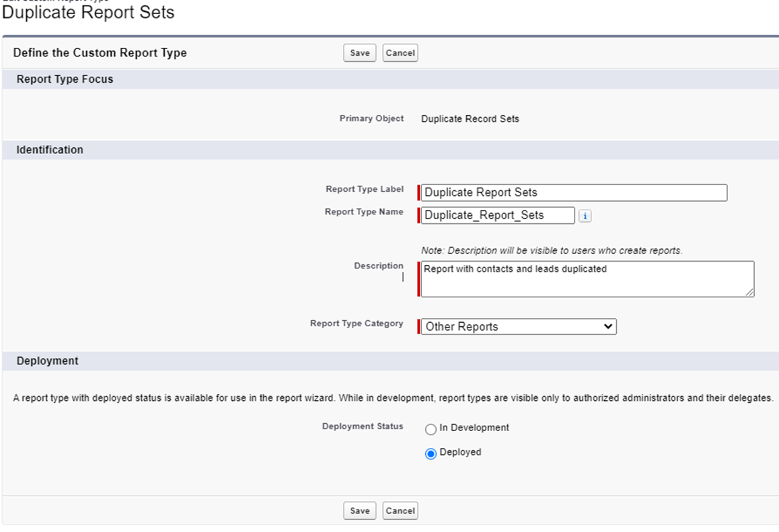
Task: Click the 'Report Type Category' field label
Action: pyautogui.click(x=357, y=324)
